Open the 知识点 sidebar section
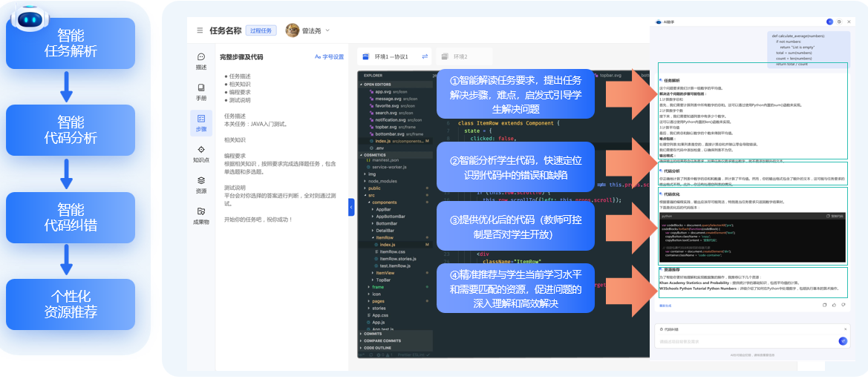Image resolution: width=868 pixels, height=379 pixels. [x=201, y=154]
